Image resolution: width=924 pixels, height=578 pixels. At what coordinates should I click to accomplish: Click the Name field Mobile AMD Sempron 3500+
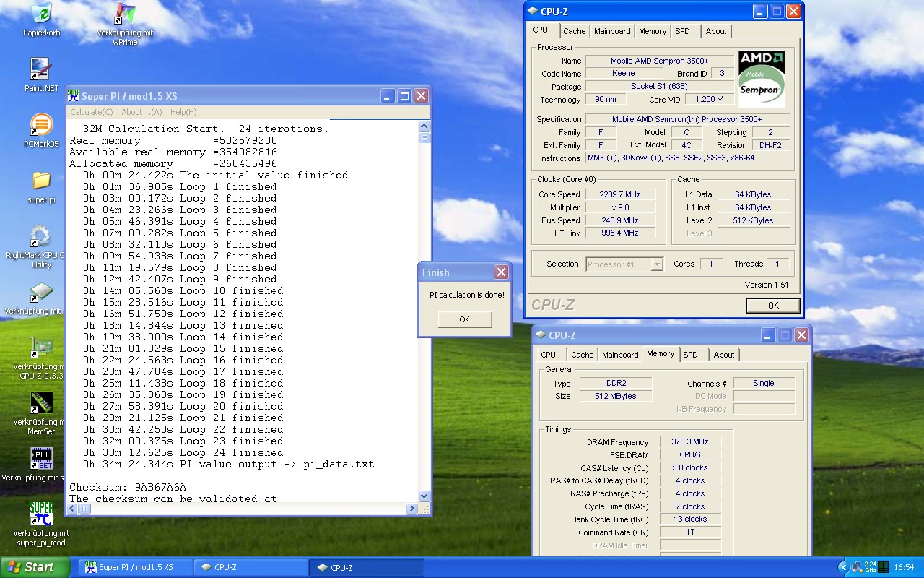click(659, 61)
